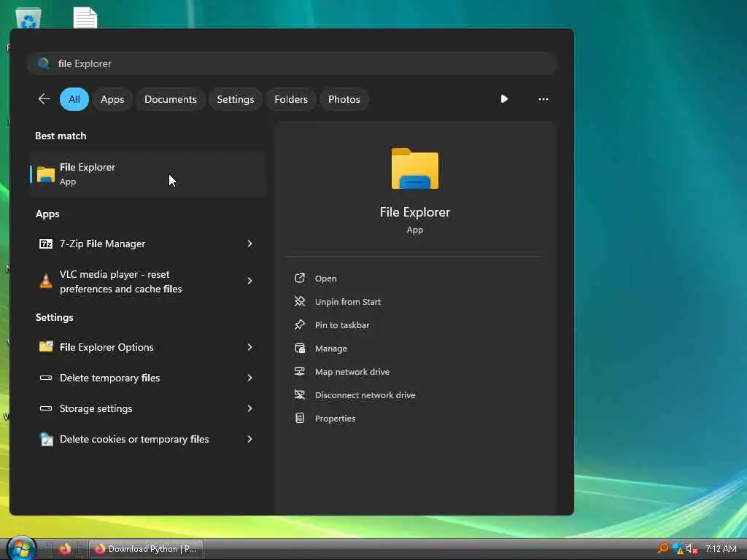
Task: Switch to Download Python Firefox taskbar window
Action: (x=146, y=549)
